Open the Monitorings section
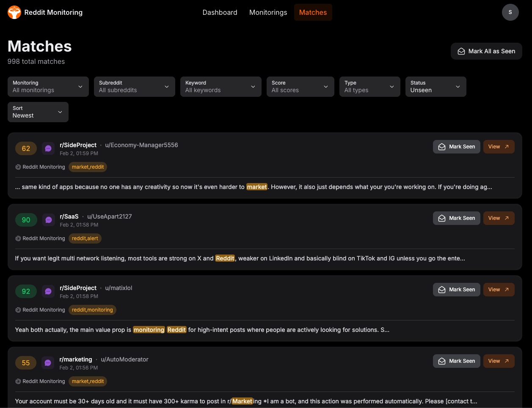Screen dimensions: 532x408 click(x=268, y=12)
